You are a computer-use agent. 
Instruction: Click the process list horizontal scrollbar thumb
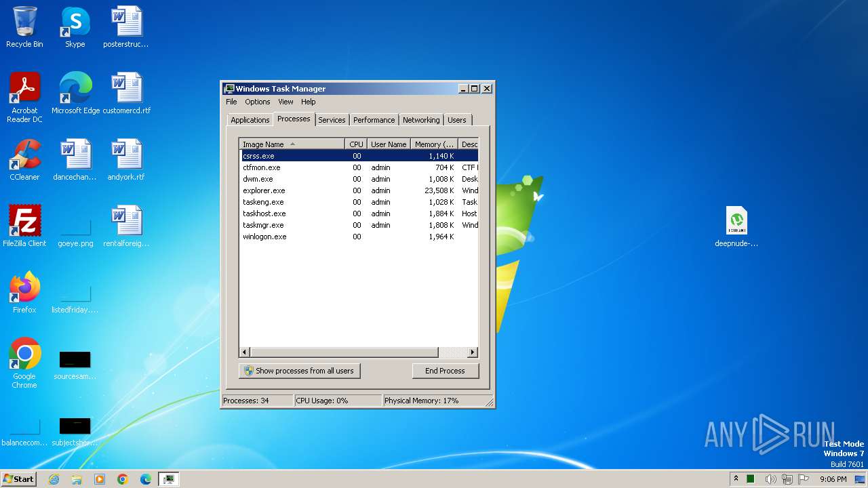pos(344,352)
